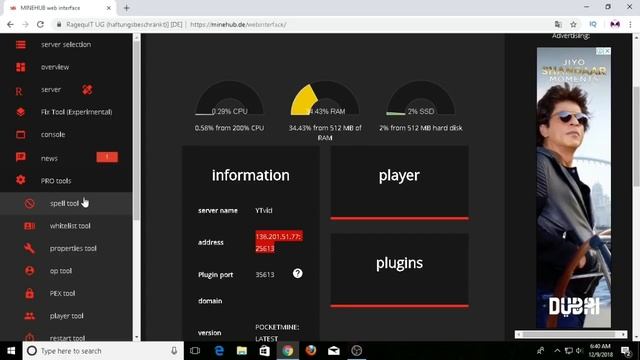Click the Chrome address bar URL
The image size is (640, 360).
[238, 24]
